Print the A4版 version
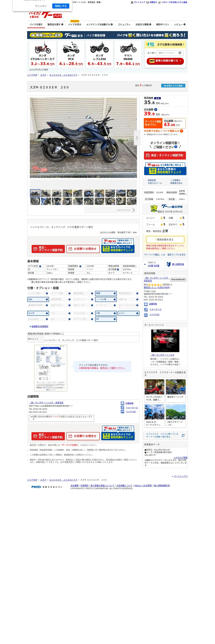 [150, 266]
